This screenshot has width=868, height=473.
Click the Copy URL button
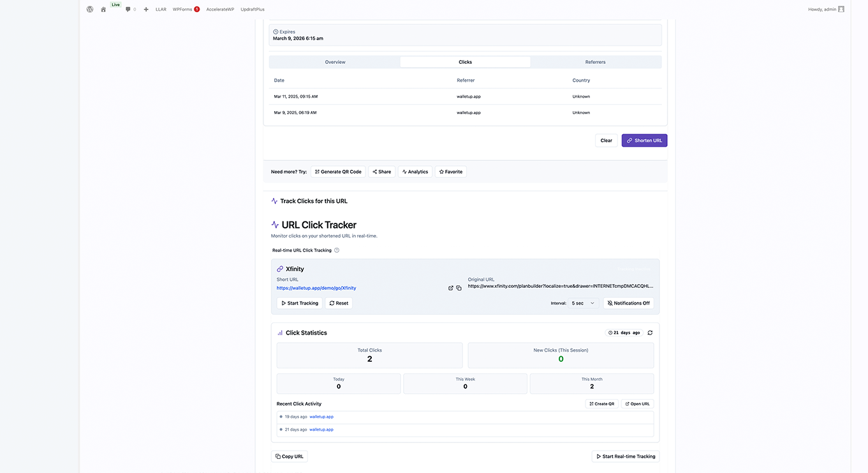pyautogui.click(x=290, y=456)
